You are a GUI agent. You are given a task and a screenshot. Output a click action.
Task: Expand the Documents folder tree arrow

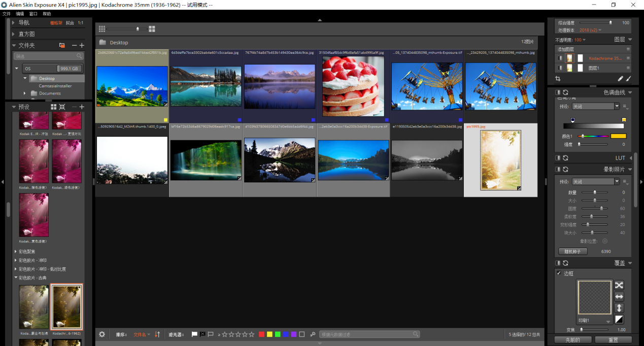coord(24,93)
